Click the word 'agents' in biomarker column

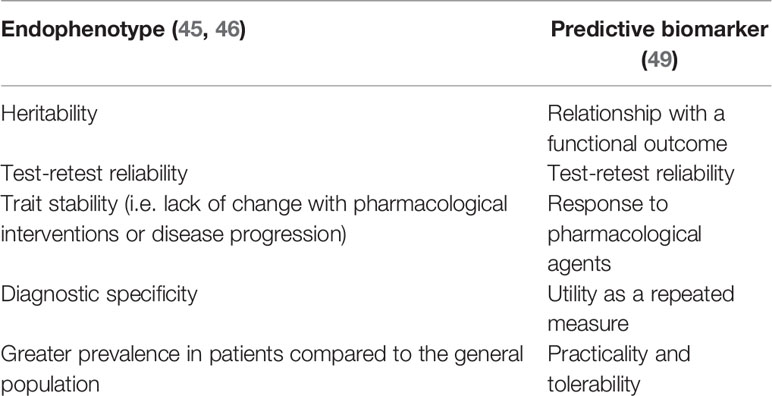pyautogui.click(x=579, y=264)
